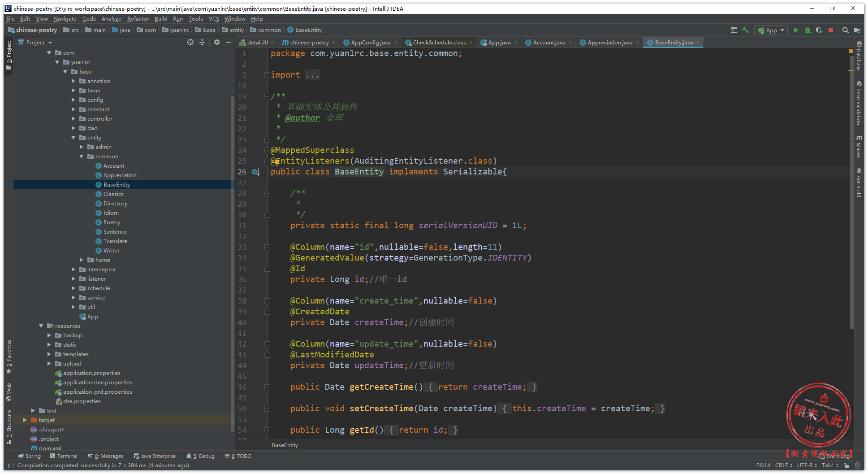Open the Terminal tool window
This screenshot has width=868, height=474.
point(64,456)
